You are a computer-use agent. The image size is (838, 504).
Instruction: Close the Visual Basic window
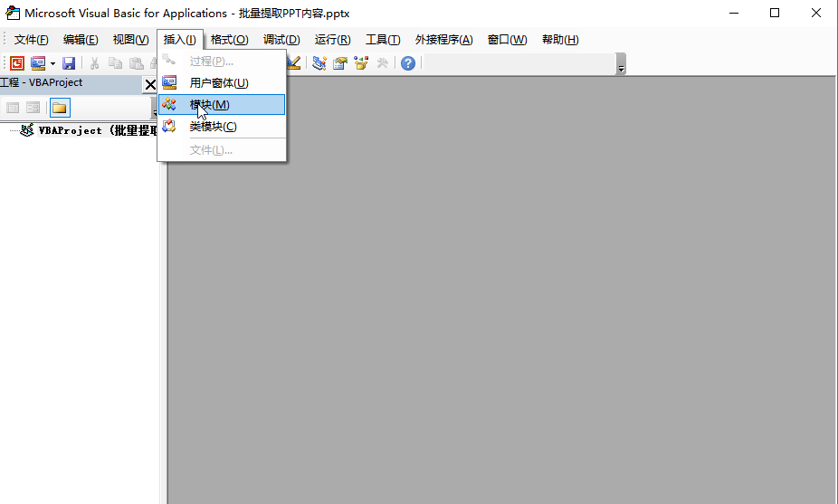(x=816, y=13)
